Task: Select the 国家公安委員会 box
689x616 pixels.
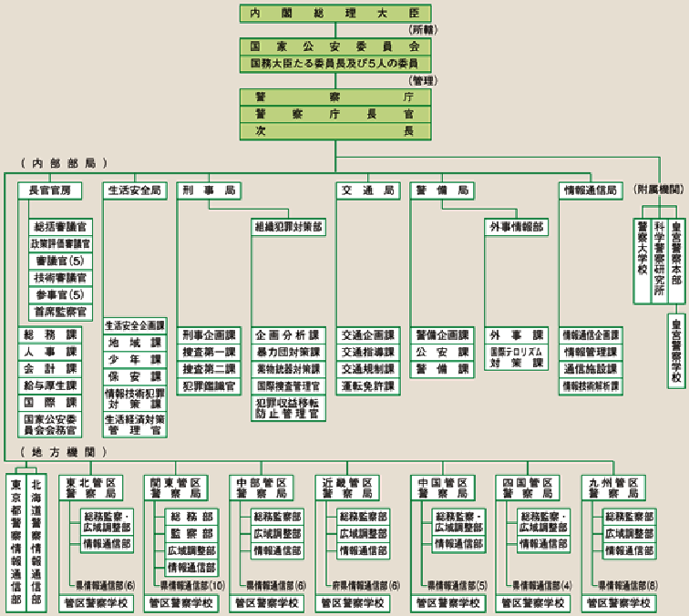Action: 335,46
